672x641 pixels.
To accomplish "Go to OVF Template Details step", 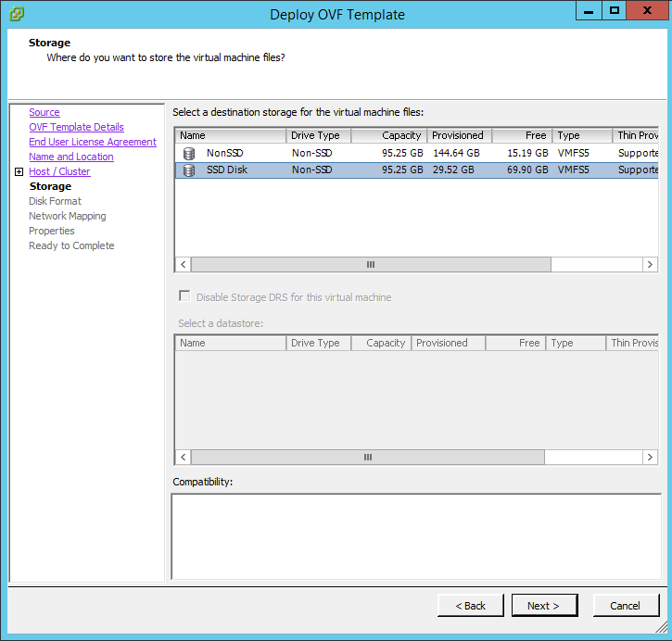I will click(x=76, y=127).
